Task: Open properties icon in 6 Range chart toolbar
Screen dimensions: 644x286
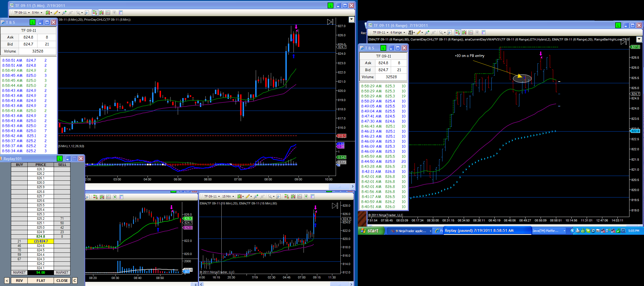Action: 484,32
